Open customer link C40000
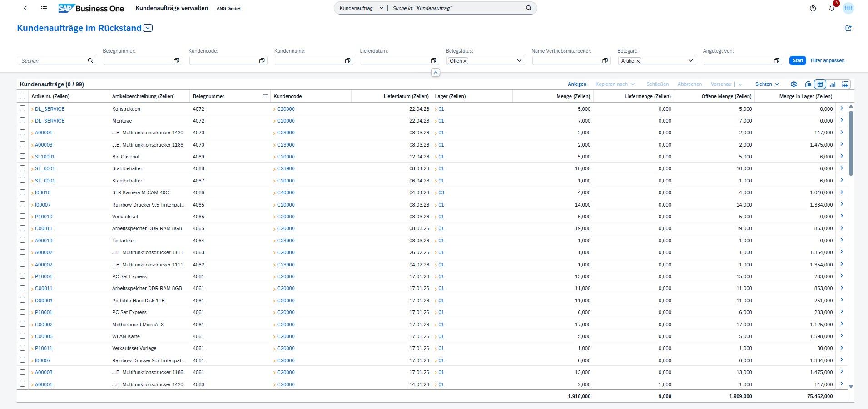The image size is (868, 409). click(286, 192)
